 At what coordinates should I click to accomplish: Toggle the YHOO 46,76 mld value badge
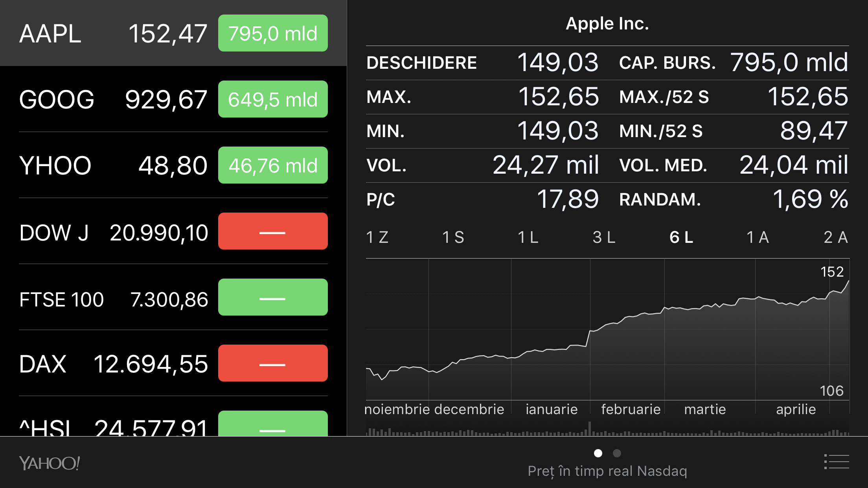coord(273,165)
